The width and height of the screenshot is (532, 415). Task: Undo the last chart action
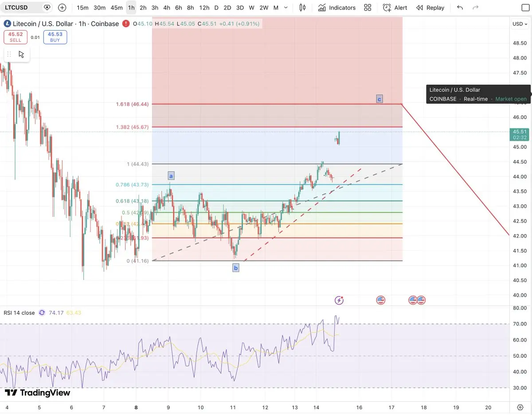(x=460, y=8)
